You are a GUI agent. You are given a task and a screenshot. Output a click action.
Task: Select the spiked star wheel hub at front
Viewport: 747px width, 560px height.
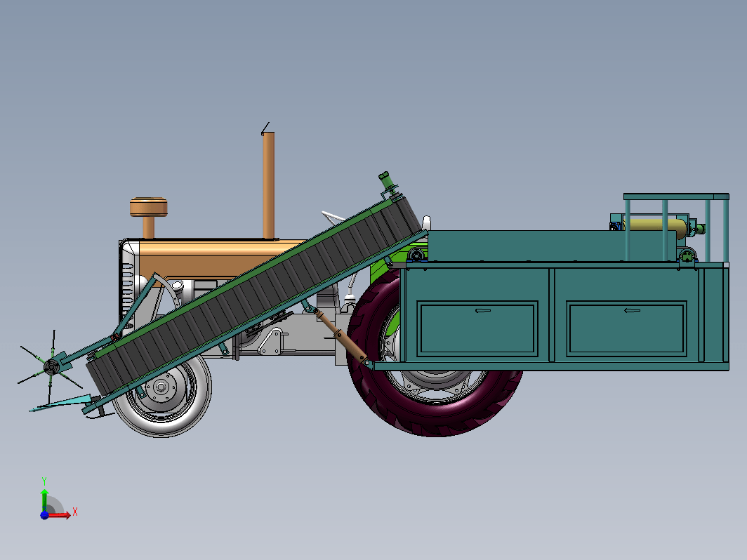pos(51,366)
